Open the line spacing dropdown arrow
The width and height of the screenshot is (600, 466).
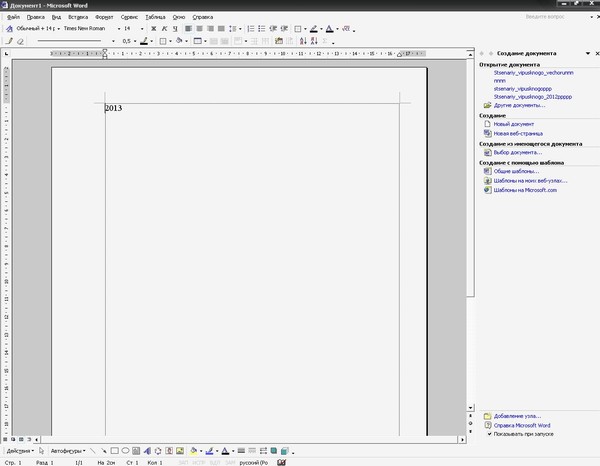[240, 29]
